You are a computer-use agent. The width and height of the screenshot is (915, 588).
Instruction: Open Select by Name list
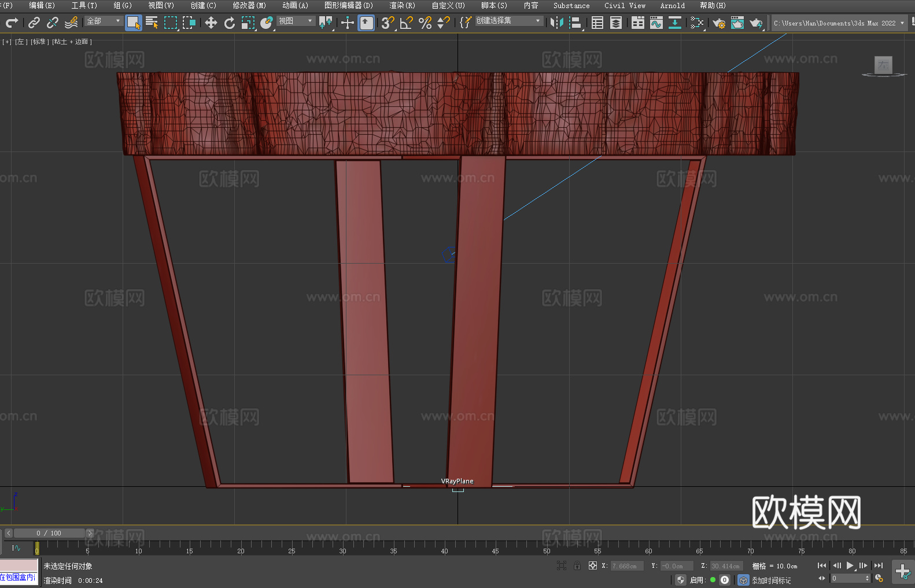pyautogui.click(x=152, y=23)
